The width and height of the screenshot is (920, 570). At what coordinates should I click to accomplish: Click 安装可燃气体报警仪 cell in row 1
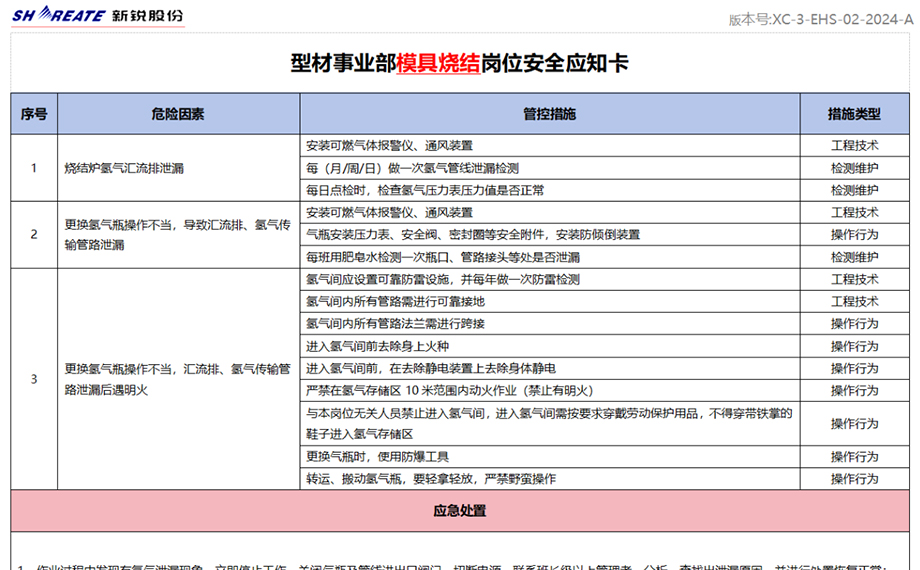[x=550, y=146]
